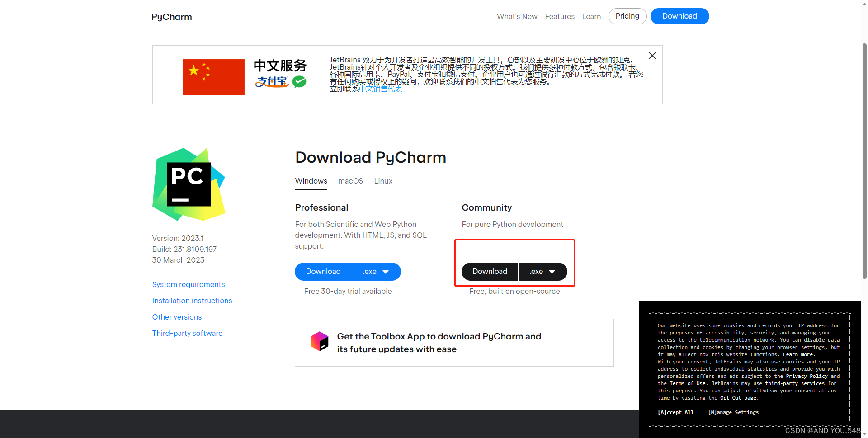Click the Get the Toolbox App heading
Viewport: 868px width, 438px height.
tap(439, 343)
